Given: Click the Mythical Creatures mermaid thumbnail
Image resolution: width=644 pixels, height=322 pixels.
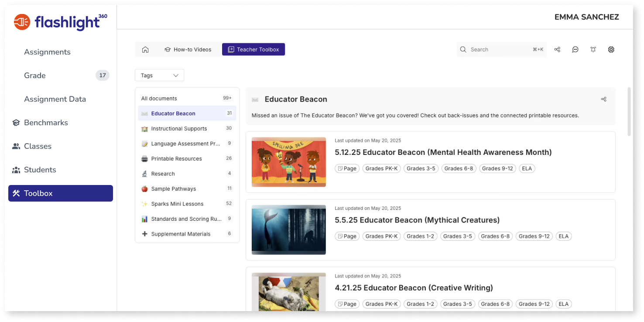Looking at the screenshot, I should tap(289, 230).
